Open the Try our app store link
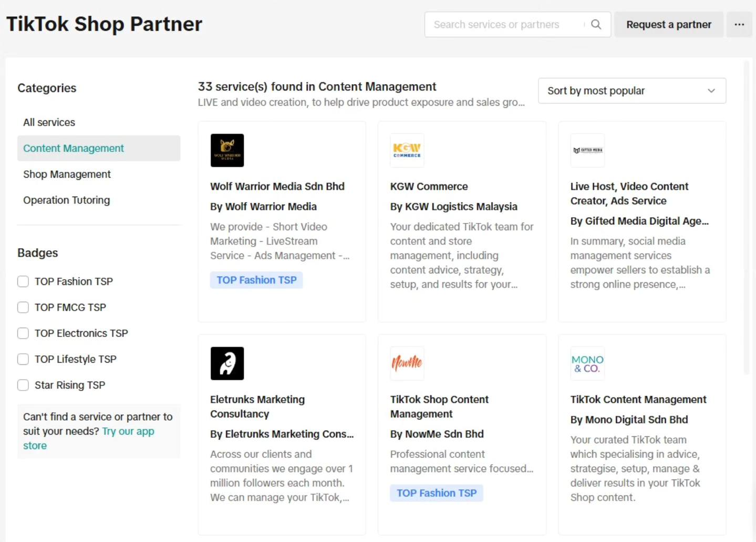756x542 pixels. pyautogui.click(x=128, y=432)
